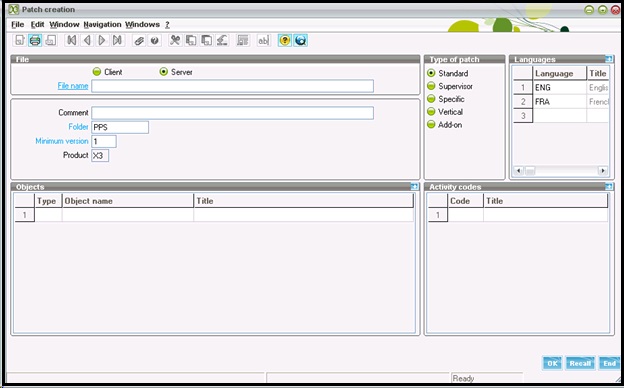Click the File name link

73,86
